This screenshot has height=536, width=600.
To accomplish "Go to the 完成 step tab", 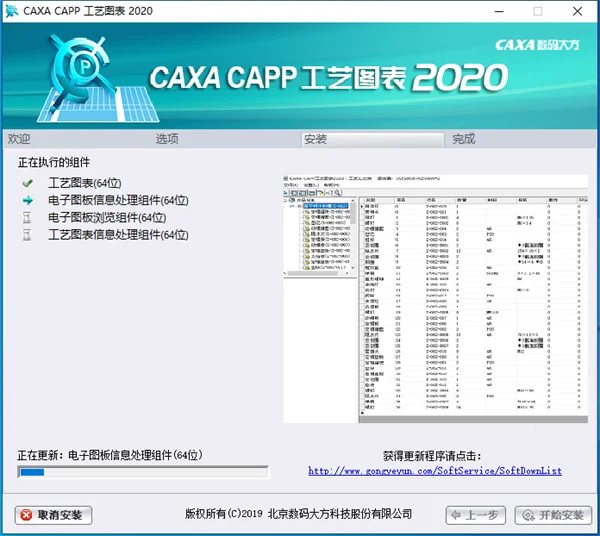I will point(463,139).
